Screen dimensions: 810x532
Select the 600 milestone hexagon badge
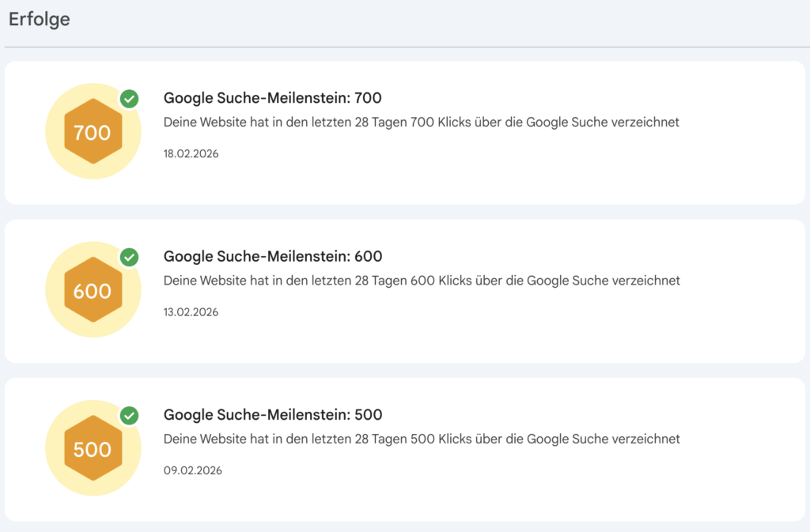coord(93,289)
